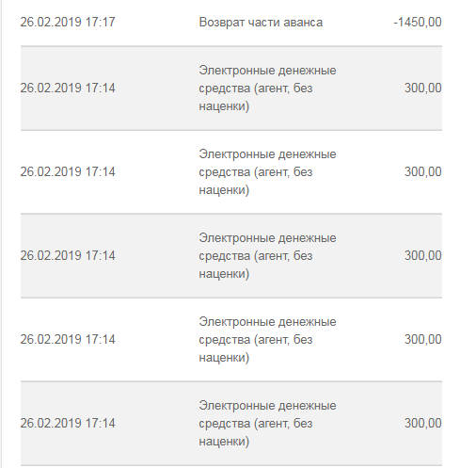Click third Электронные денежные средства description
Screen dimensions: 476x468
tap(267, 256)
